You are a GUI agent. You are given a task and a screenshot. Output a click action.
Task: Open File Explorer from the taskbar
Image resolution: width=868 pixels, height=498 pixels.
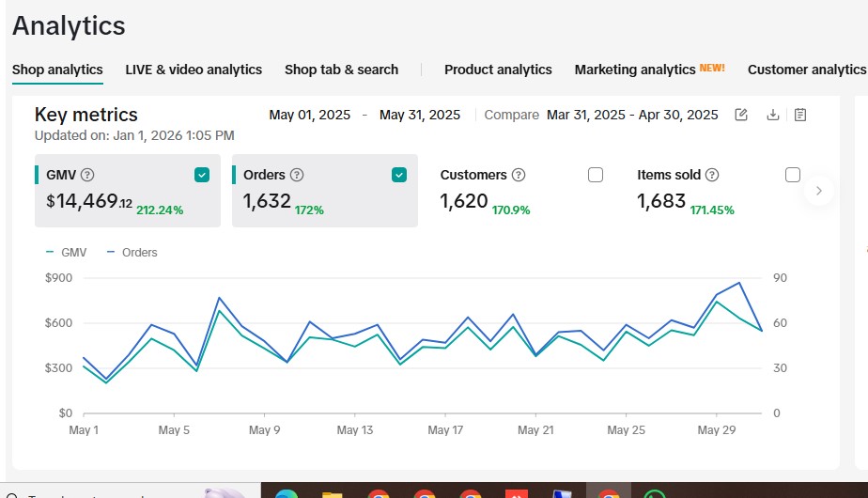(333, 494)
